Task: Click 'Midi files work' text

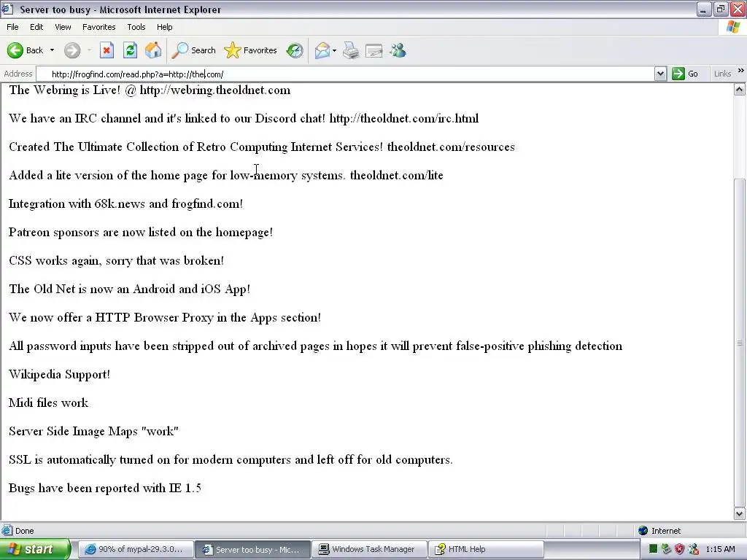Action: (x=49, y=402)
